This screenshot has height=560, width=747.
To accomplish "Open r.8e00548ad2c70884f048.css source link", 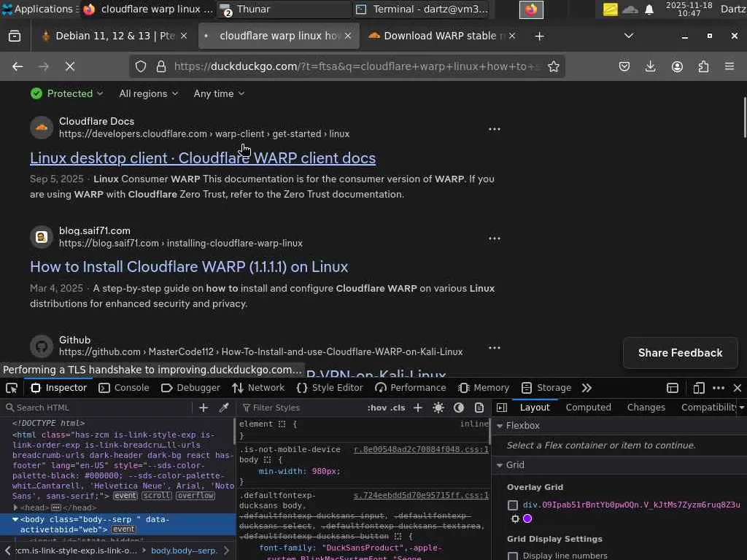I will click(421, 449).
